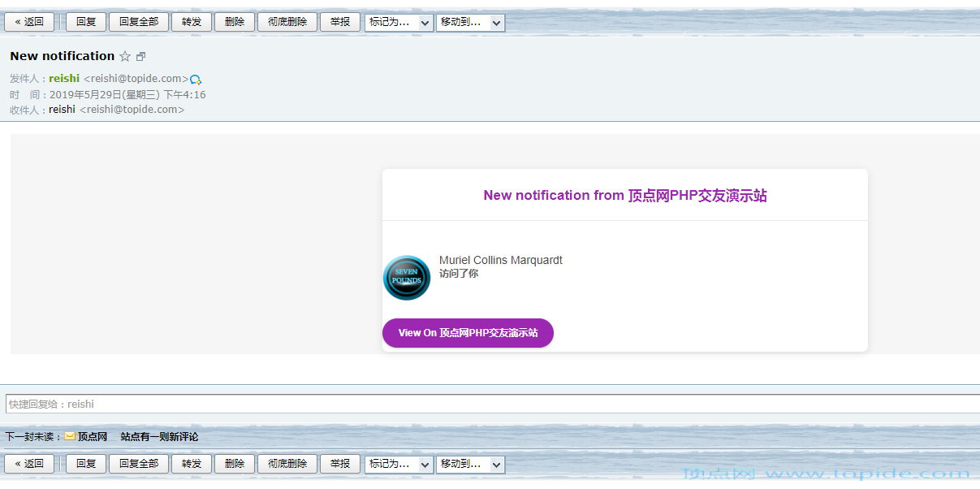Screen dimensions: 980x489
Task: Expand top 移动到 dropdown
Action: (x=470, y=23)
